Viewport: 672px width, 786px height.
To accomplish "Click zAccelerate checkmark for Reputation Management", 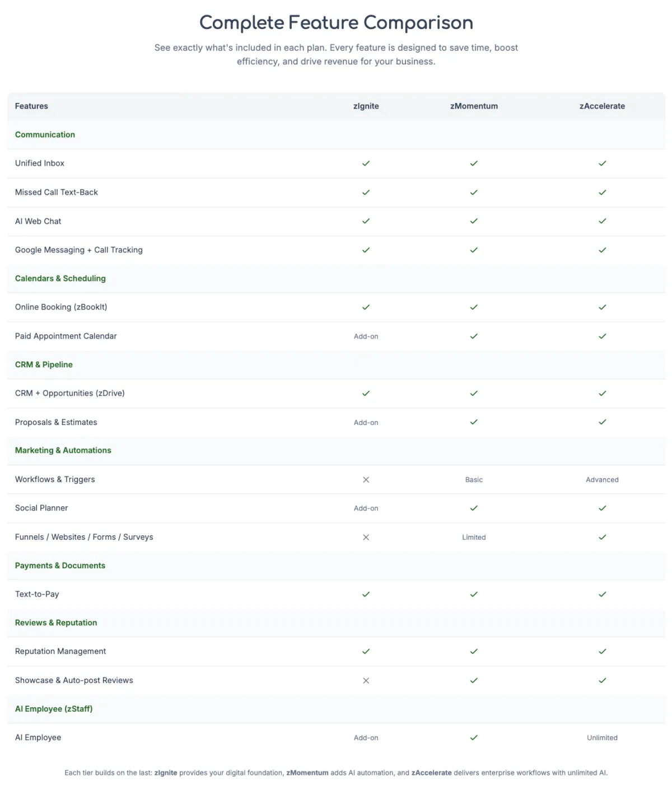I will [602, 652].
